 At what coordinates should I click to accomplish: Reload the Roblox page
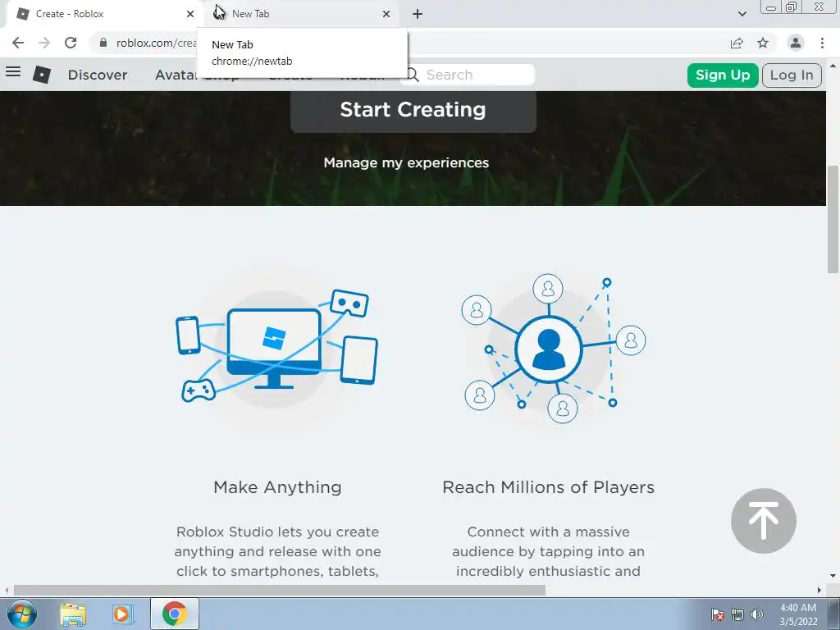coord(71,43)
